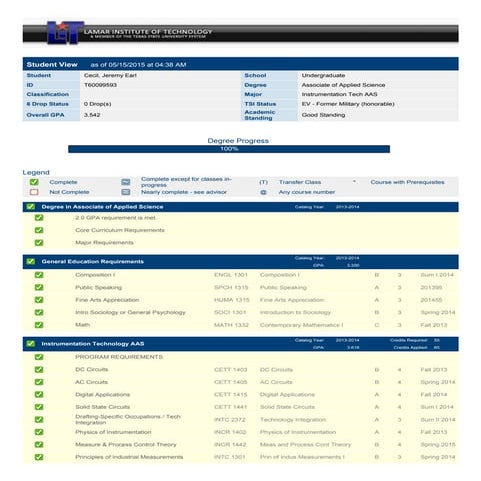Screen dimensions: 481x481
Task: Click the Not Complete legend box icon
Action: [34, 192]
